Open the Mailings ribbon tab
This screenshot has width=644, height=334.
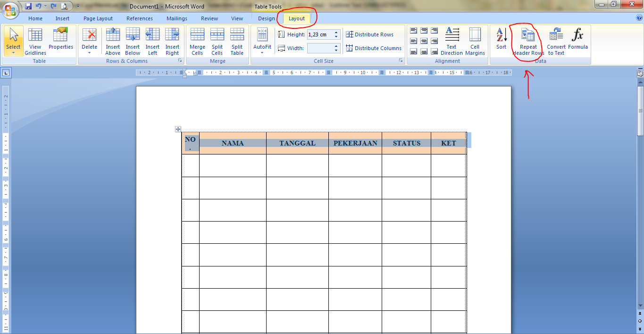coord(176,18)
